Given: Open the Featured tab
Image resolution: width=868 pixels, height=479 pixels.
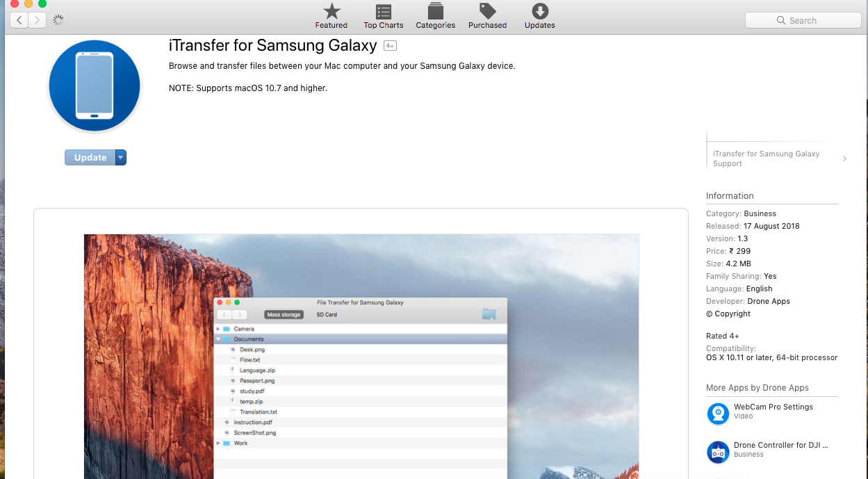Looking at the screenshot, I should pos(331,15).
